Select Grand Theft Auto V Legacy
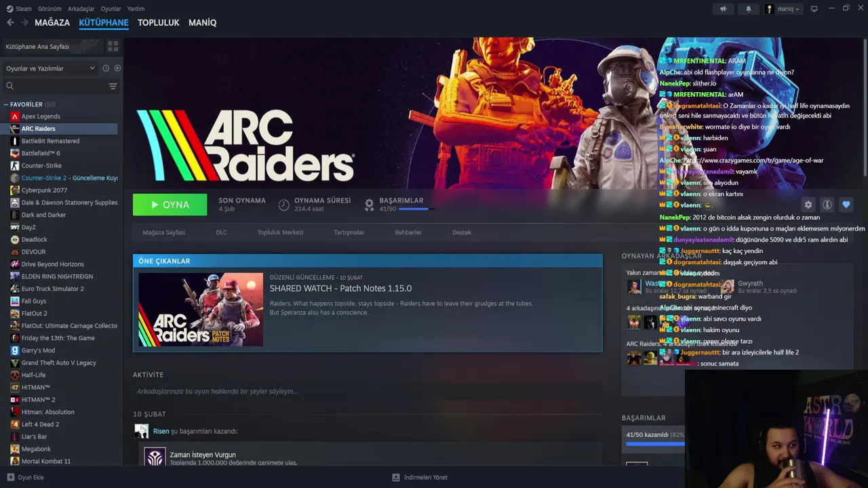 [64, 363]
